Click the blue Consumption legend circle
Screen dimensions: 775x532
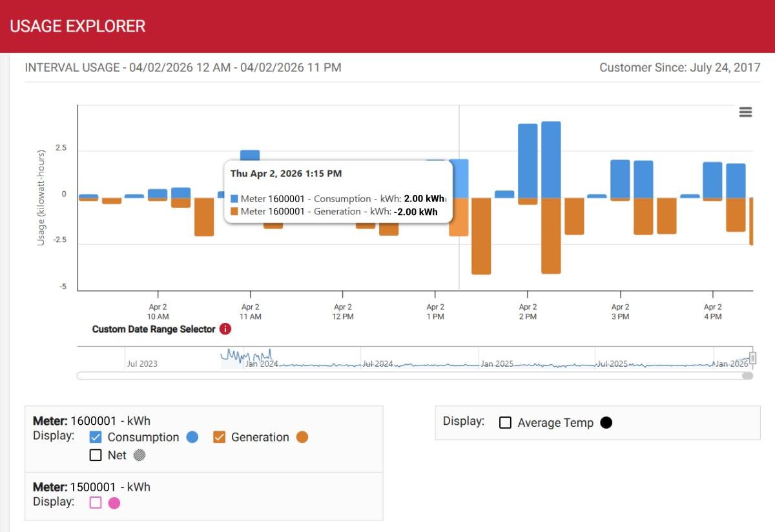click(x=192, y=437)
